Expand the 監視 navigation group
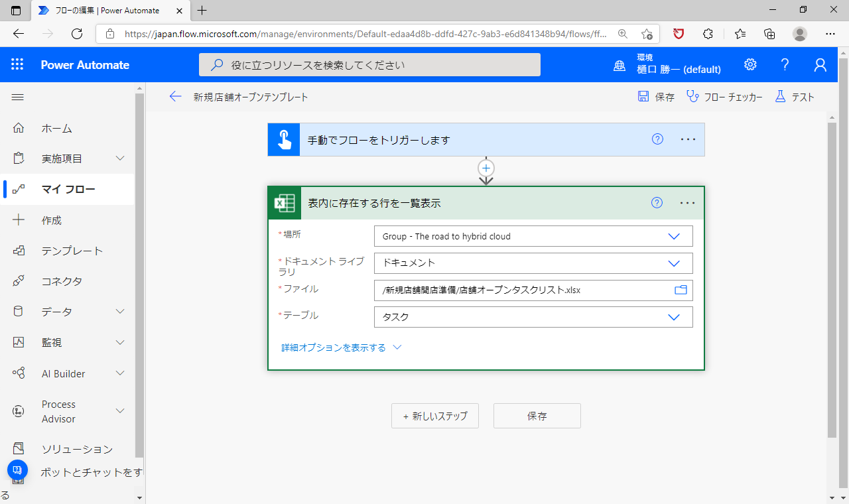The width and height of the screenshot is (849, 504). (x=120, y=343)
